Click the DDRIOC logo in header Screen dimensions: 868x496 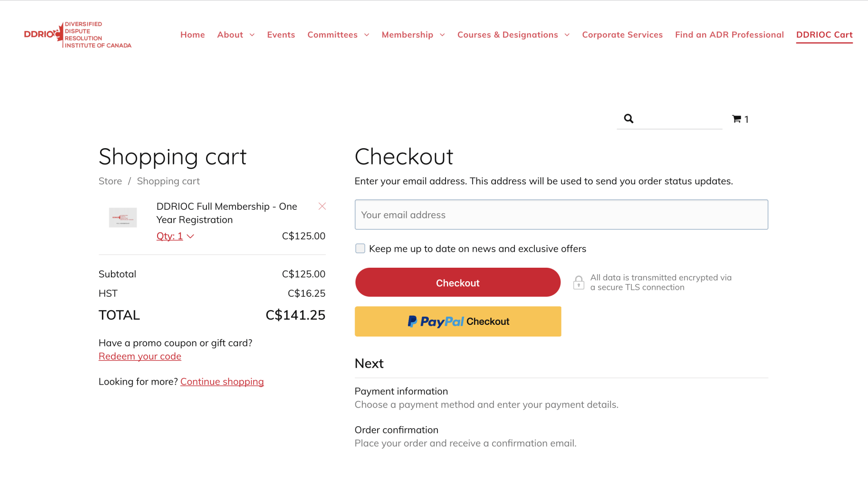click(77, 35)
